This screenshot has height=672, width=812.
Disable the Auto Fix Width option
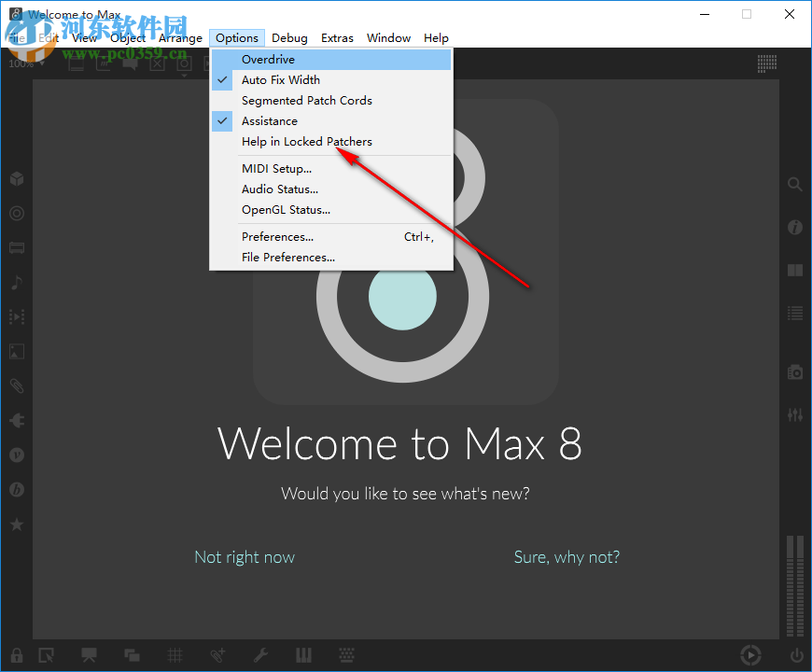[x=280, y=79]
